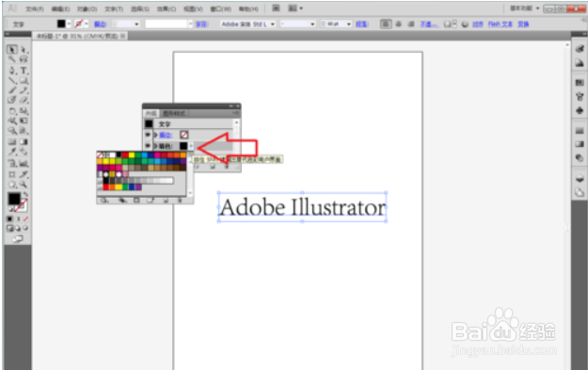The height and width of the screenshot is (370, 588).
Task: Open the Brushes panel from right dock
Action: click(x=580, y=97)
